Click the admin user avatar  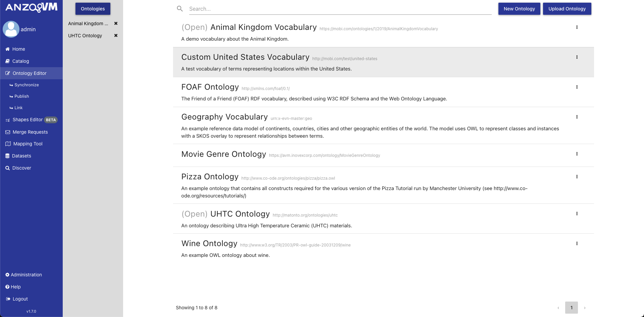[11, 29]
